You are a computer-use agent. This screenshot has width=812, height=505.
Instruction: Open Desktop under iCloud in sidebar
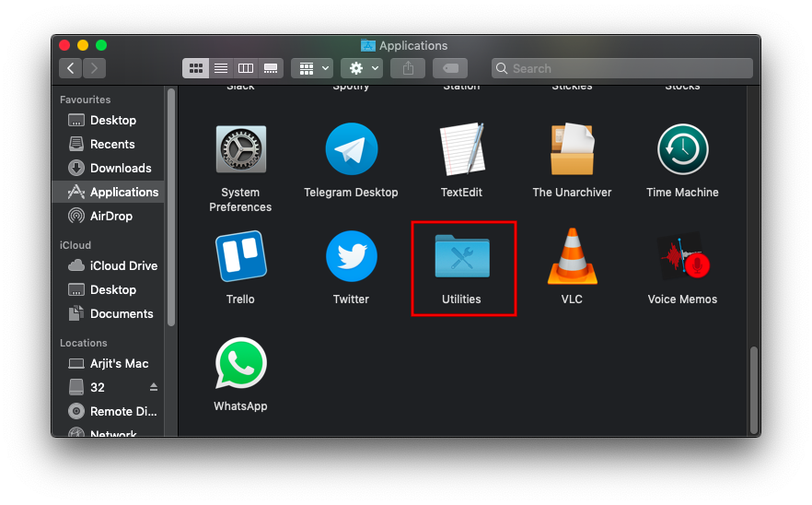tap(108, 289)
